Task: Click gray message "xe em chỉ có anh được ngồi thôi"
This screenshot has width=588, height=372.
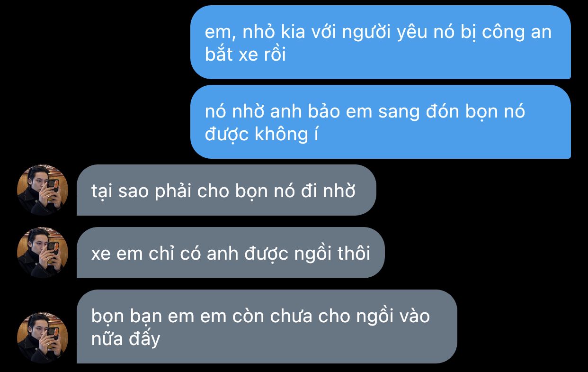Action: (231, 253)
